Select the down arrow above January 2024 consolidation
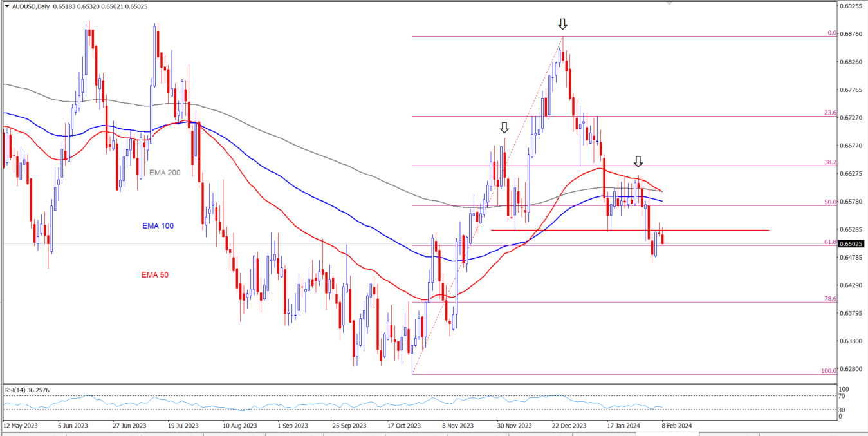The height and width of the screenshot is (436, 868). [638, 161]
